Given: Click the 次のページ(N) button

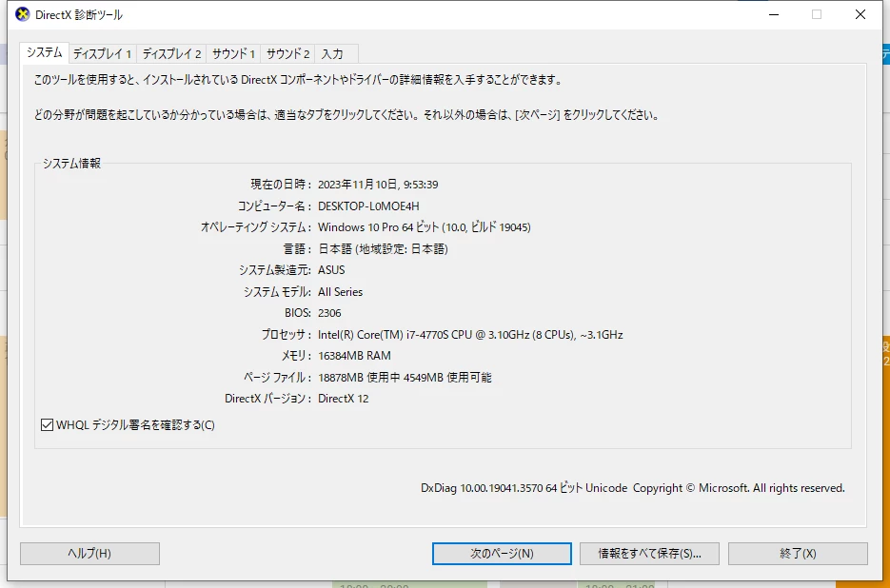Looking at the screenshot, I should 502,554.
